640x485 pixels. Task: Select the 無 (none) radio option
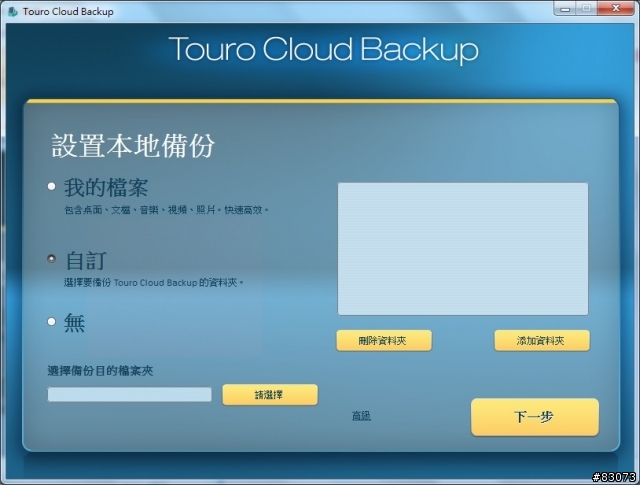[x=51, y=322]
